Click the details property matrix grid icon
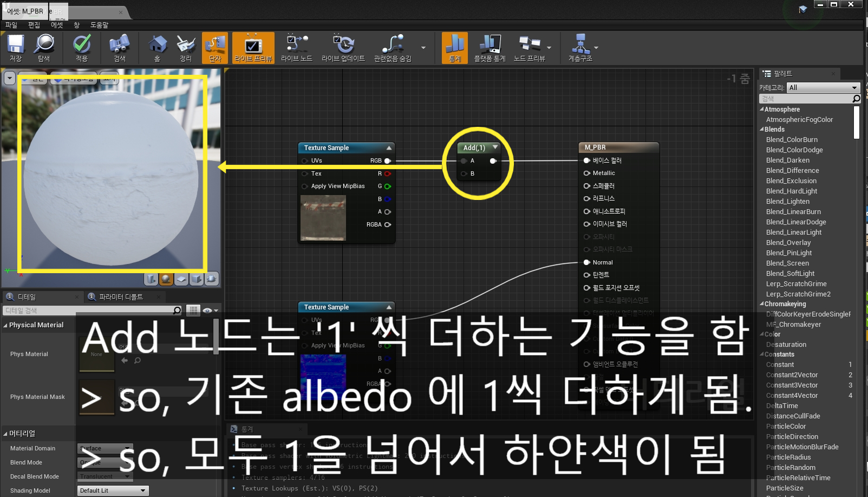This screenshot has width=868, height=497. pyautogui.click(x=193, y=311)
